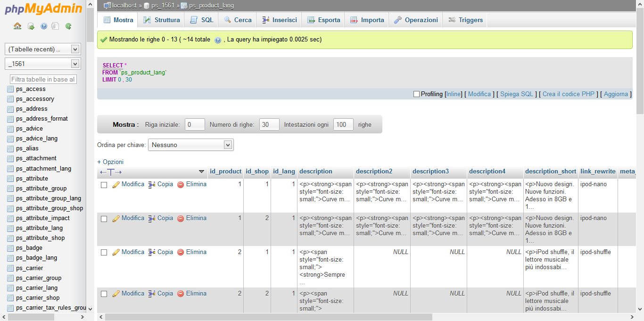Open the Esporta tab
Image resolution: width=644 pixels, height=321 pixels.
323,20
